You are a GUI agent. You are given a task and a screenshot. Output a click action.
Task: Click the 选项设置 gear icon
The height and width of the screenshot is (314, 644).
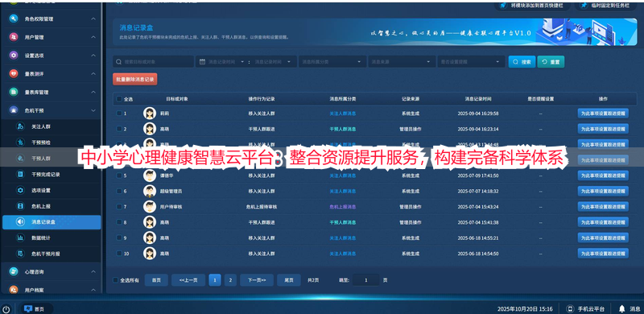[x=20, y=190]
